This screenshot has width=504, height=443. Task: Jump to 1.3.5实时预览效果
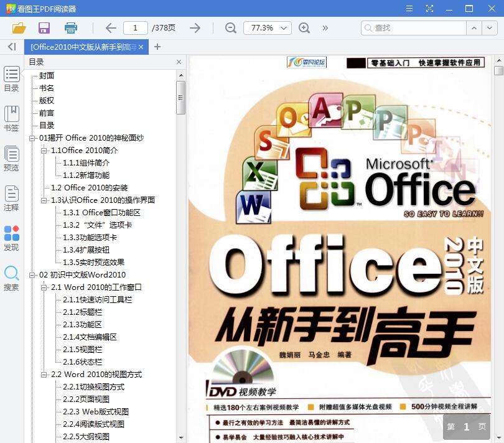point(93,263)
